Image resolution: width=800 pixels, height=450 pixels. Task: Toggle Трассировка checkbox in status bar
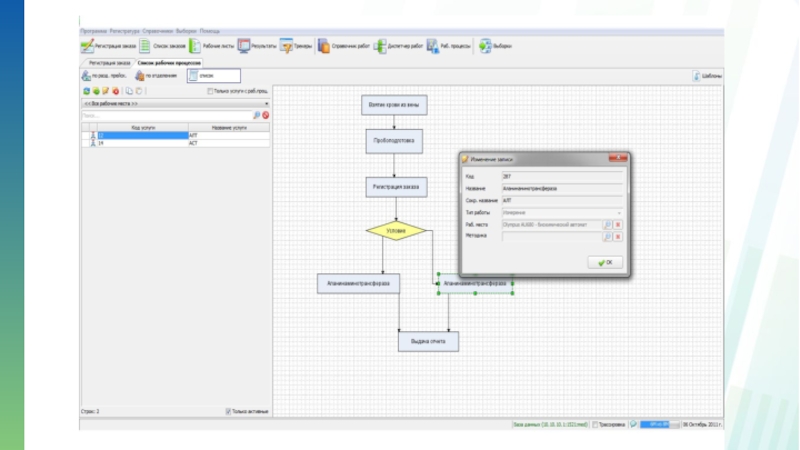[595, 424]
